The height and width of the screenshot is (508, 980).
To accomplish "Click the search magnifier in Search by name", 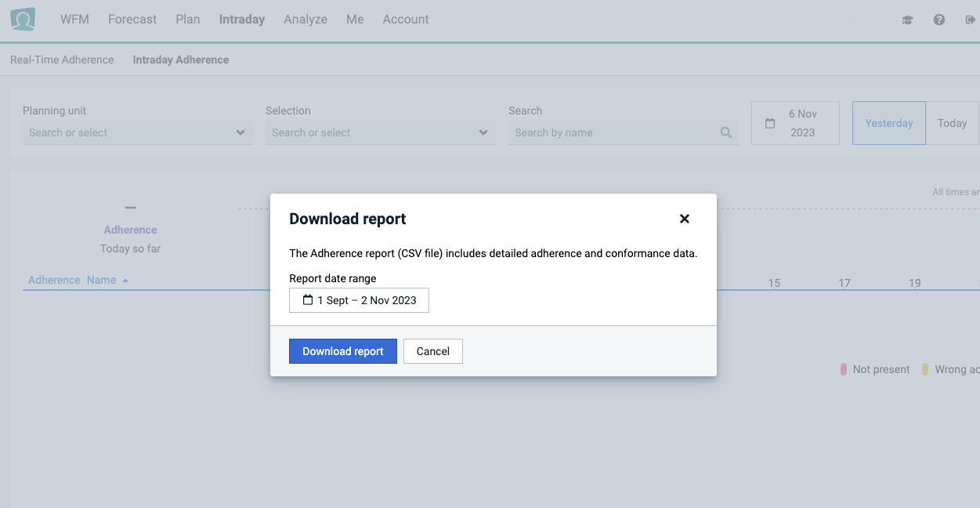I will (725, 132).
